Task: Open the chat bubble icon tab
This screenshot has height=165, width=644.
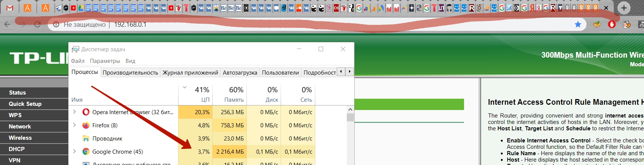Action: pyautogui.click(x=276, y=8)
